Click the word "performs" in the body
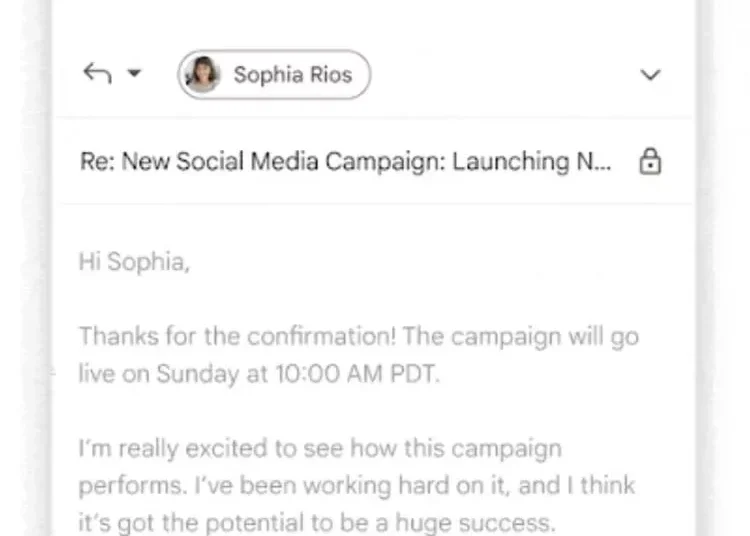Image resolution: width=750 pixels, height=536 pixels. pyautogui.click(x=123, y=486)
